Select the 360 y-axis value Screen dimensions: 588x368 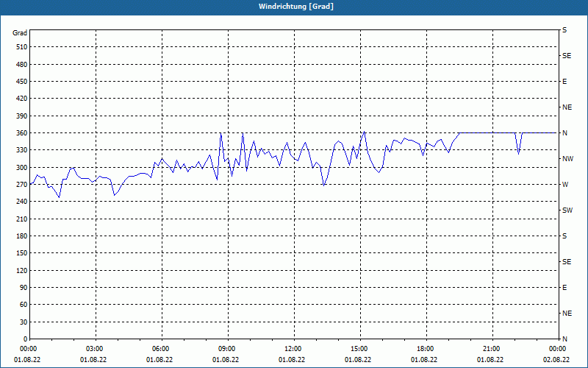22,133
